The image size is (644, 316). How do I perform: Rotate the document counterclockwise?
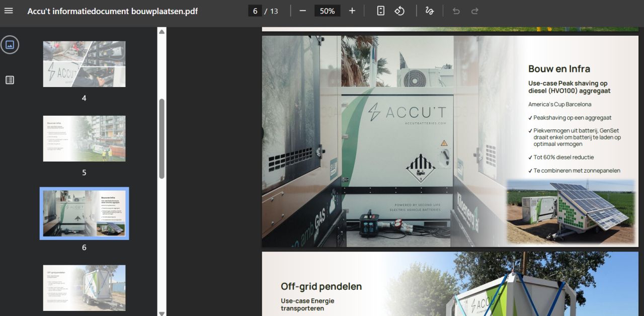click(399, 11)
